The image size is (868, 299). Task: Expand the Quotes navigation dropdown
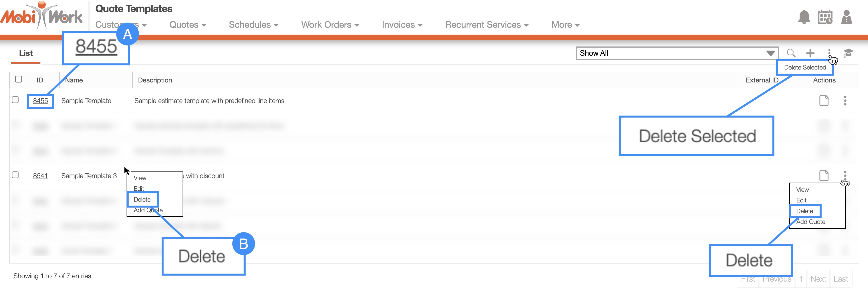tap(187, 25)
